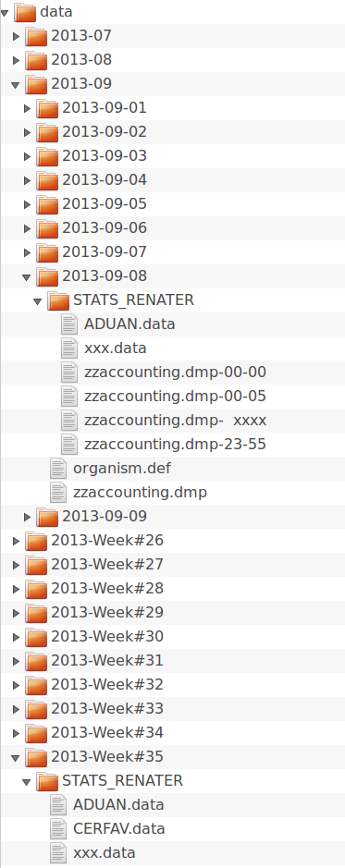Viewport: 345px width, 868px height.
Task: Select the 2013-07 folder icon
Action: point(36,36)
